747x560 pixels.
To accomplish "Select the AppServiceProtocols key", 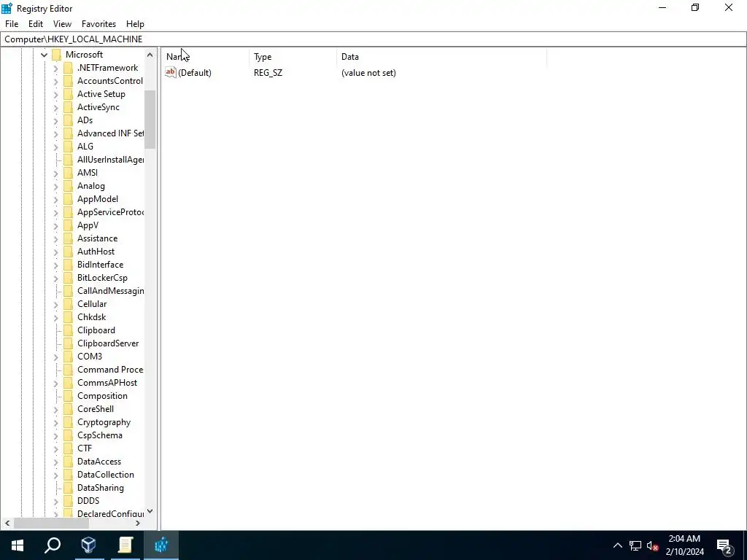I will (110, 212).
